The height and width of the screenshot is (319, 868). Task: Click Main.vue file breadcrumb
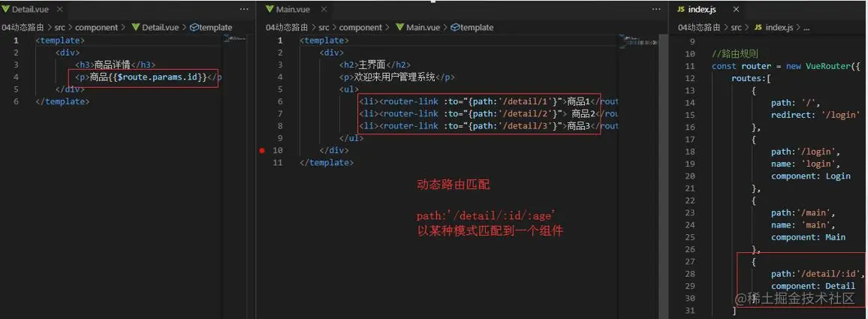(418, 27)
